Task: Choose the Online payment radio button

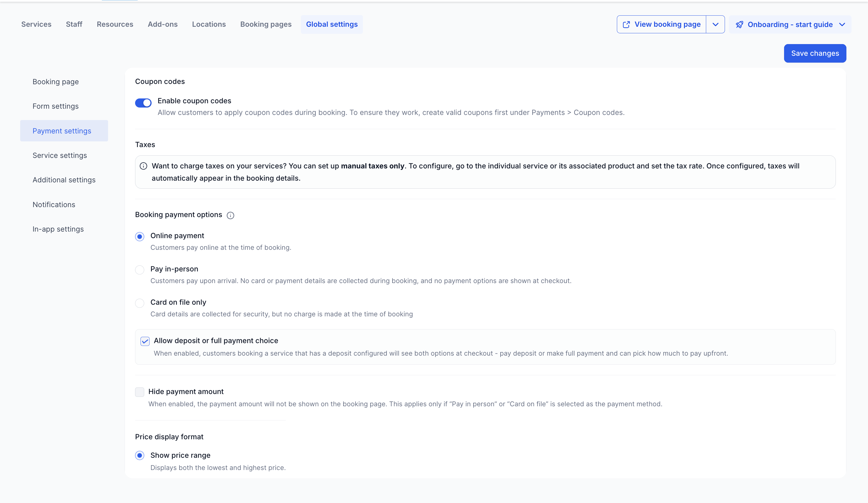Action: [x=139, y=237]
